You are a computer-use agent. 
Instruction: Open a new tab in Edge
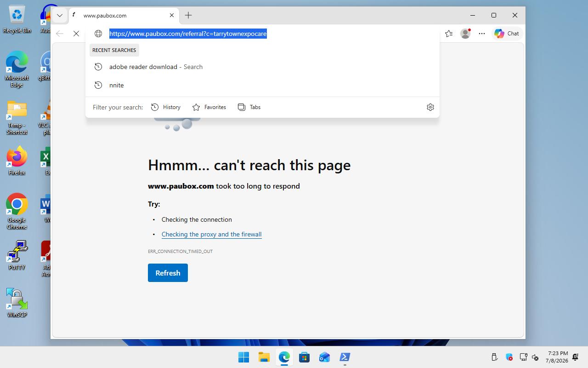tap(188, 15)
